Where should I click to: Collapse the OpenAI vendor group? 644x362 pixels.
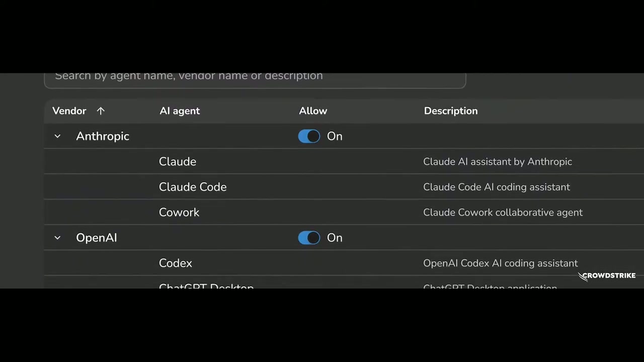tap(57, 238)
